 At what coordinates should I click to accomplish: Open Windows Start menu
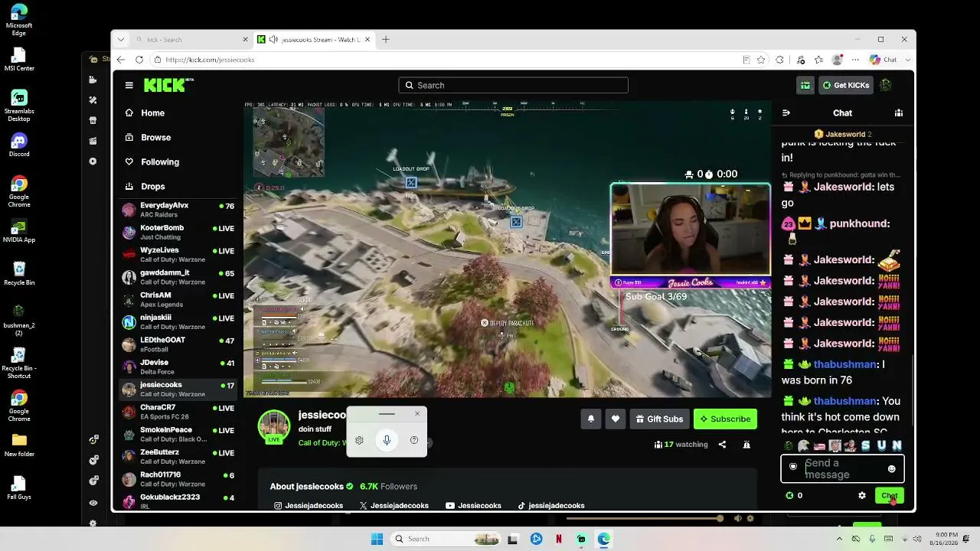377,539
